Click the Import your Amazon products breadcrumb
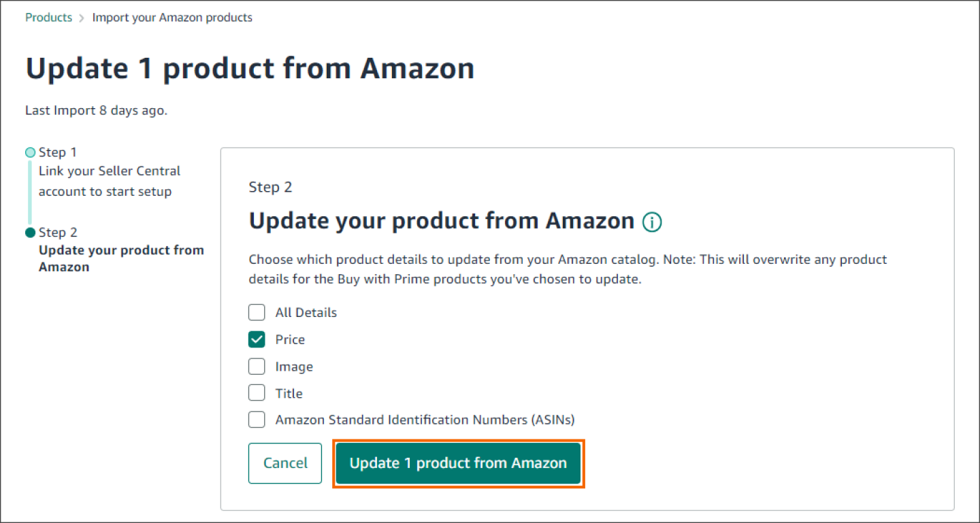980x523 pixels. [x=172, y=17]
